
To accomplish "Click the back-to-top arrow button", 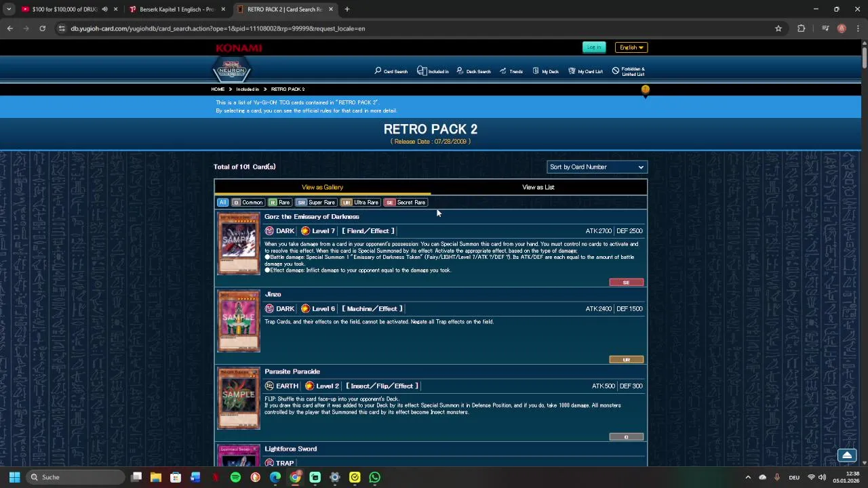I will 847,455.
